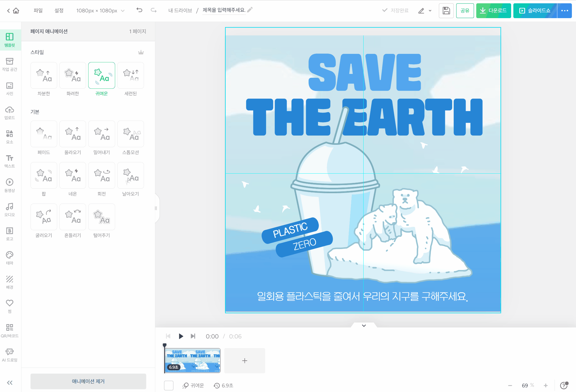The height and width of the screenshot is (392, 576).
Task: Zoom in with the plus button
Action: click(x=546, y=385)
